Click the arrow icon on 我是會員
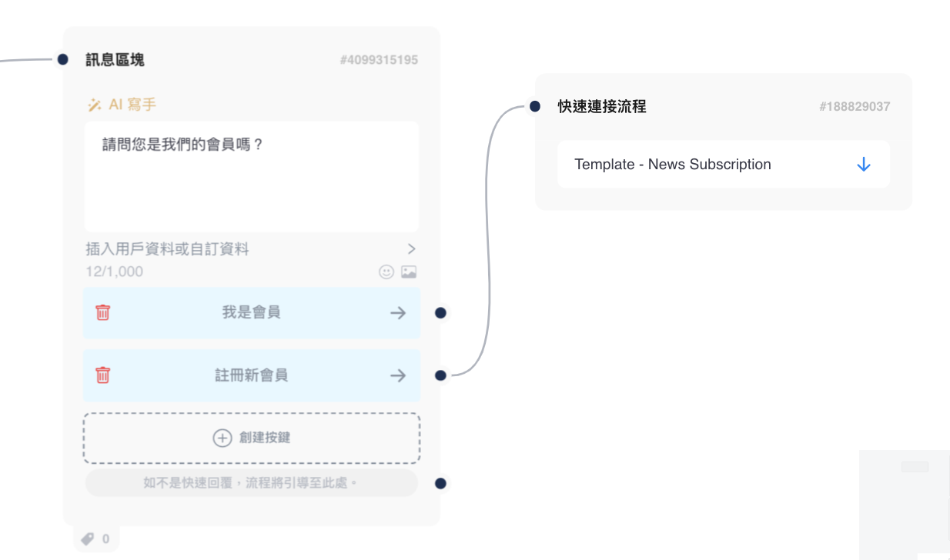Viewport: 950px width, 560px height. pyautogui.click(x=398, y=312)
